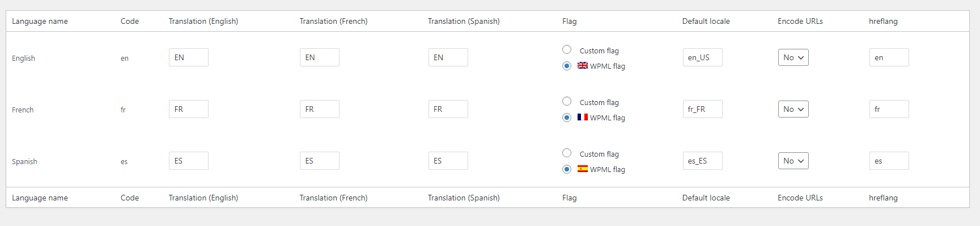Open Encode URLs dropdown for French

(794, 109)
